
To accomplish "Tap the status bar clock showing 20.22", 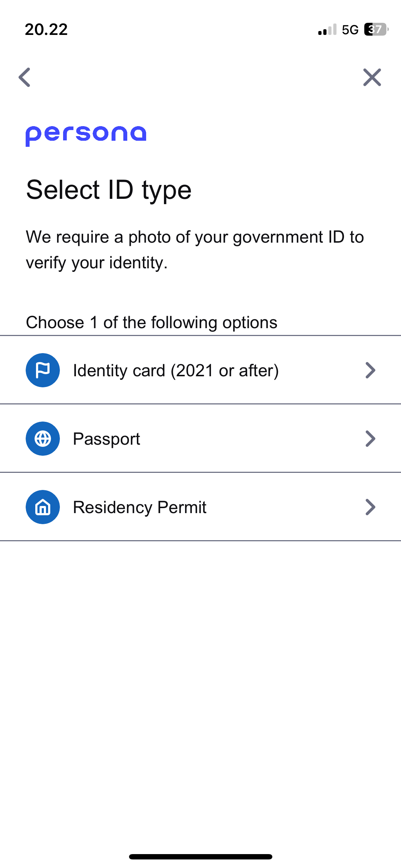I will [x=46, y=30].
